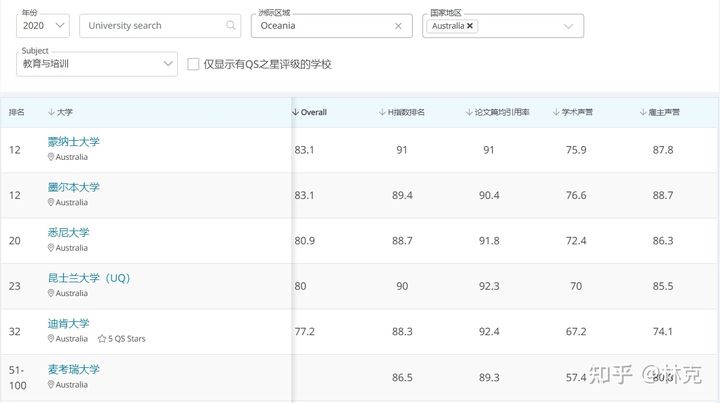
Task: Enable 仅显示有QS之星评级的学校 checkbox
Action: (x=193, y=64)
